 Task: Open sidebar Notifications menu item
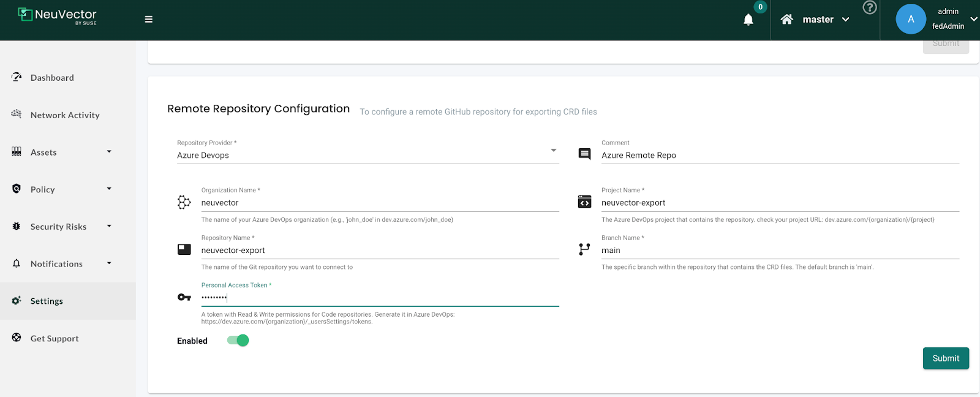point(56,264)
